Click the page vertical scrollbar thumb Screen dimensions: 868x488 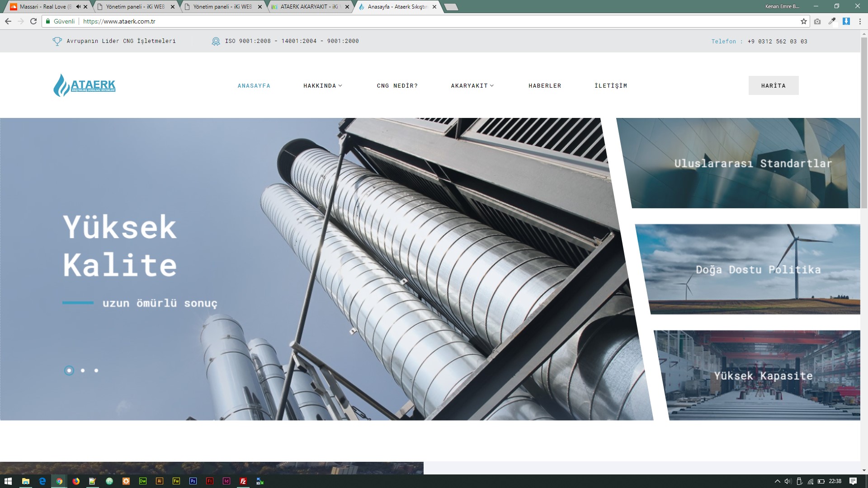pyautogui.click(x=864, y=122)
